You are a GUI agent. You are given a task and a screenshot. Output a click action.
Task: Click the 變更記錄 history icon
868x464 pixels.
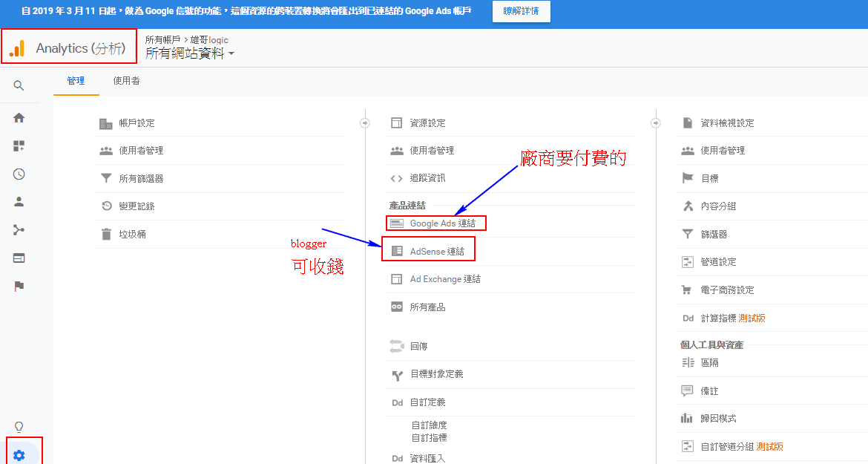106,206
